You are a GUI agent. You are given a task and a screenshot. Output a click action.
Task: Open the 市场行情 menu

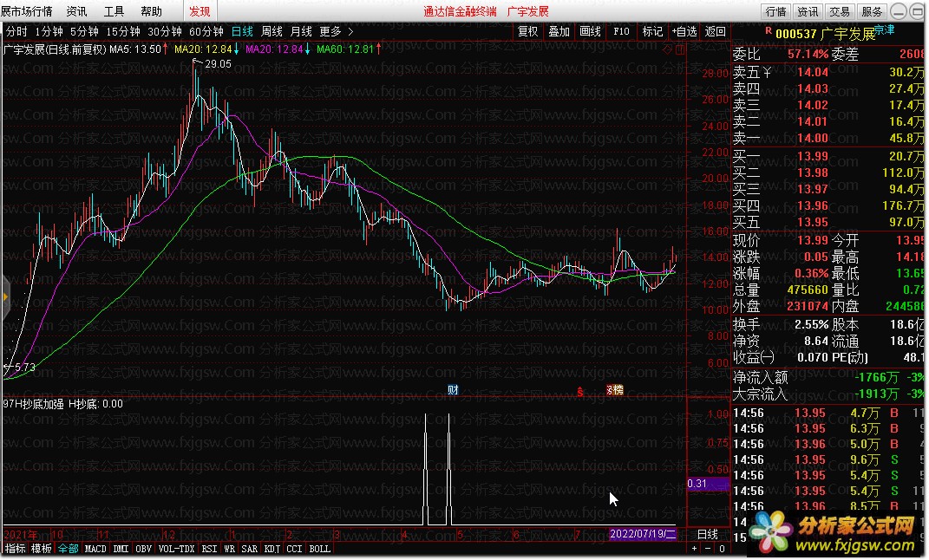pyautogui.click(x=26, y=11)
